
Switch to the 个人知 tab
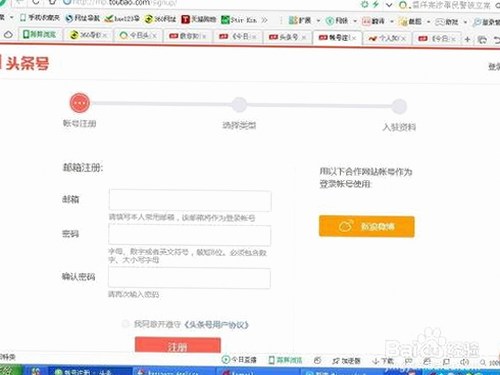tap(387, 38)
